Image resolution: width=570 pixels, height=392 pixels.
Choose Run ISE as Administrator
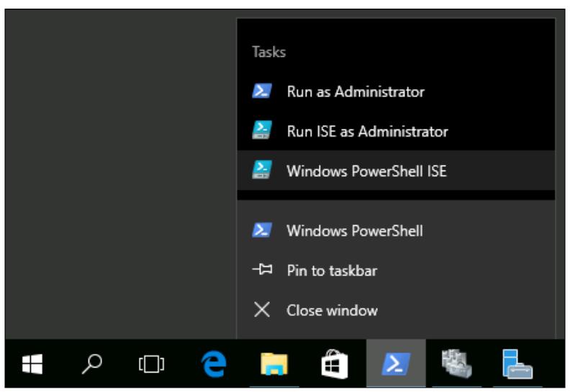[396, 131]
